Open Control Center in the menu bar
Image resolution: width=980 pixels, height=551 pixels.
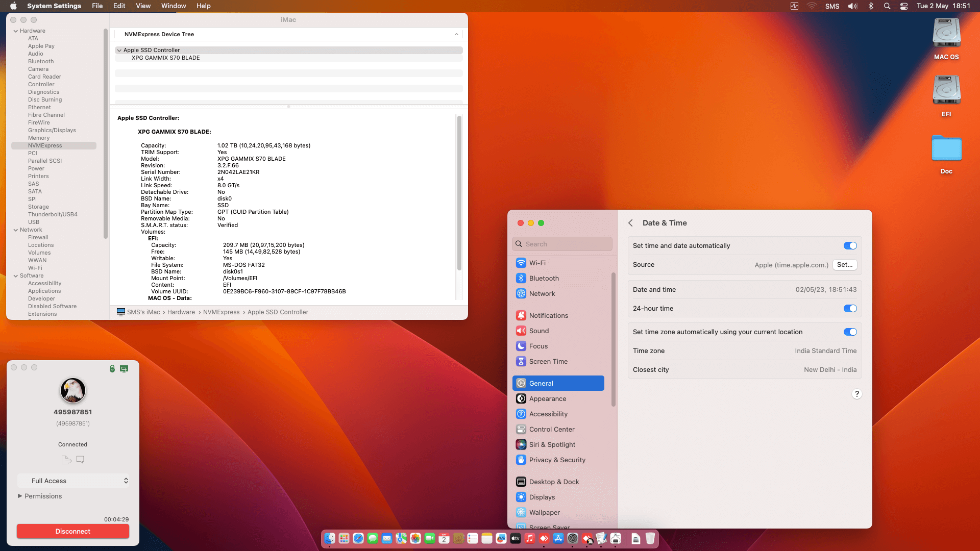pyautogui.click(x=904, y=6)
